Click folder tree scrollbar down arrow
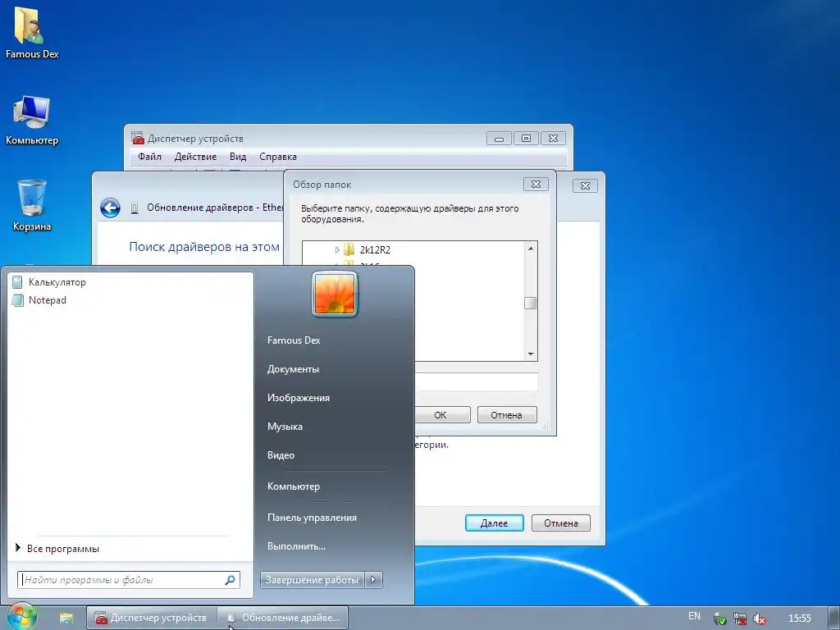840x630 pixels. click(x=531, y=354)
